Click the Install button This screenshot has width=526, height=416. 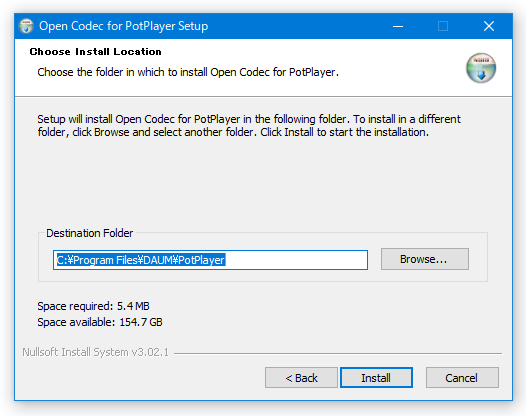pyautogui.click(x=376, y=378)
